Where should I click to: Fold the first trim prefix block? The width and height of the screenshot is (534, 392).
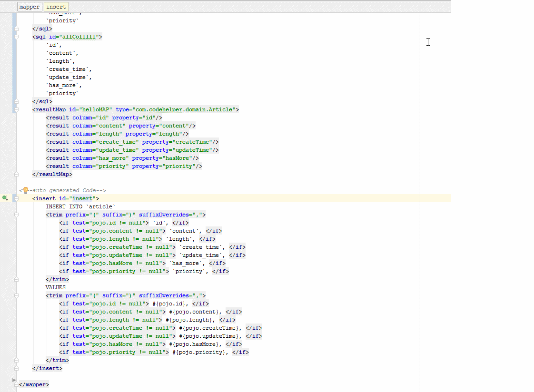(x=17, y=215)
